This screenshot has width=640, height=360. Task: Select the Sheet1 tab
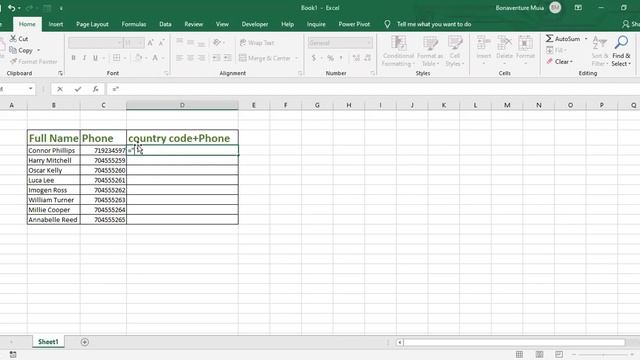point(48,342)
